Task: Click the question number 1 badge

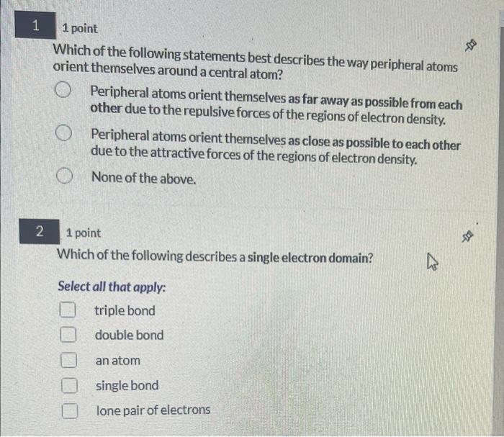Action: (x=35, y=24)
